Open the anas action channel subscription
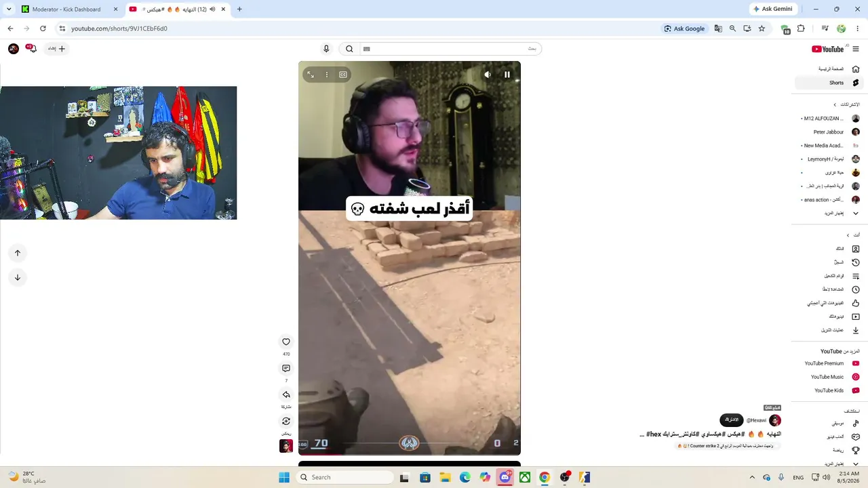868x488 pixels. tap(829, 200)
